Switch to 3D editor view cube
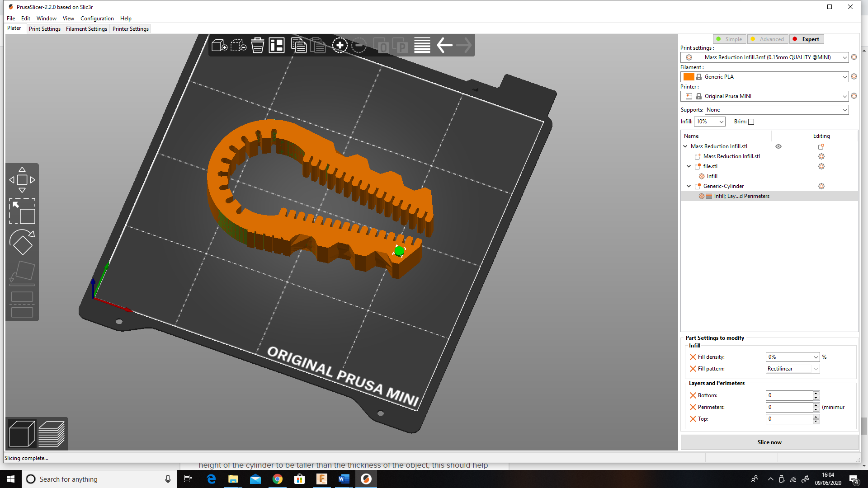 point(22,434)
